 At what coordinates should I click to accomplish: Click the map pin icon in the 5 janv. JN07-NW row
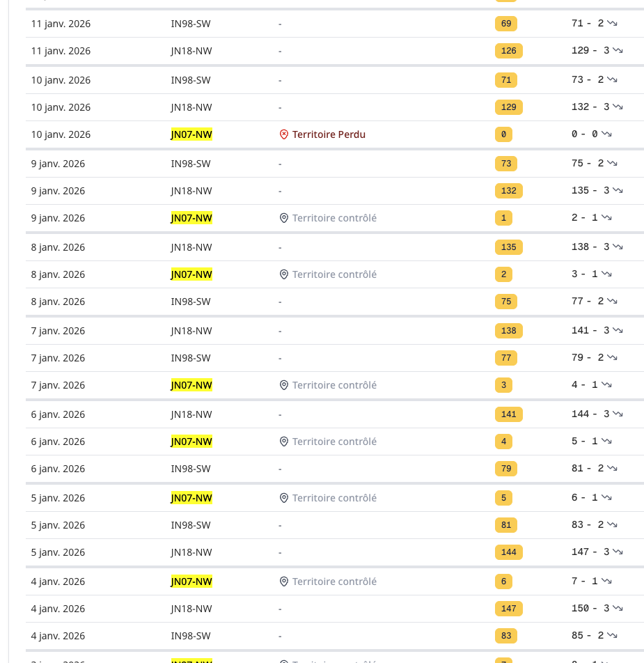pyautogui.click(x=283, y=498)
